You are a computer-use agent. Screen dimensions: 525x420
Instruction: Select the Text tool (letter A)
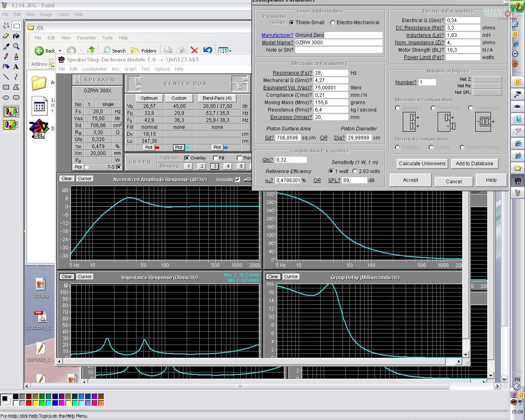(16, 66)
